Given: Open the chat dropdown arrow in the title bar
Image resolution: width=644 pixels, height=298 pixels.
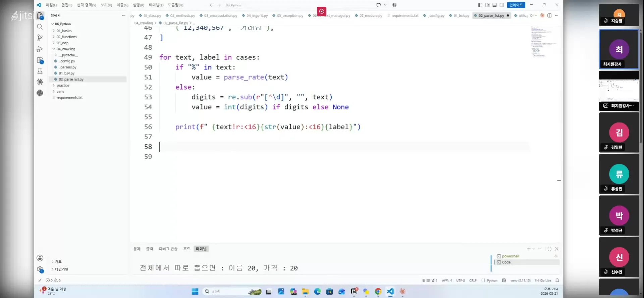Looking at the screenshot, I should [x=385, y=5].
